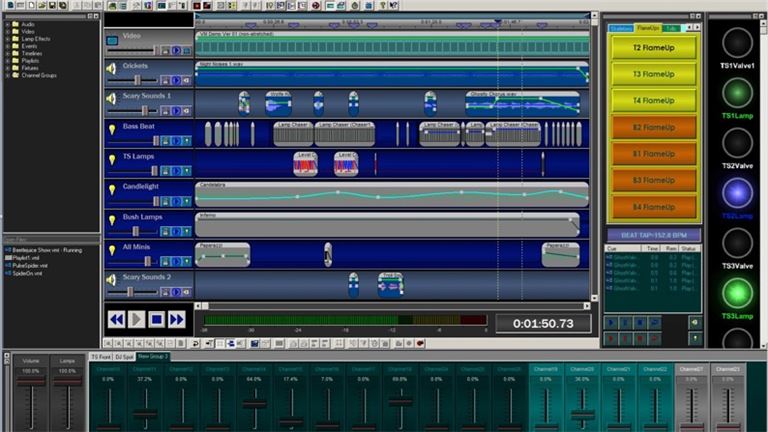This screenshot has width=768, height=432.
Task: Expand the Channel Groups tree node
Action: tap(8, 75)
